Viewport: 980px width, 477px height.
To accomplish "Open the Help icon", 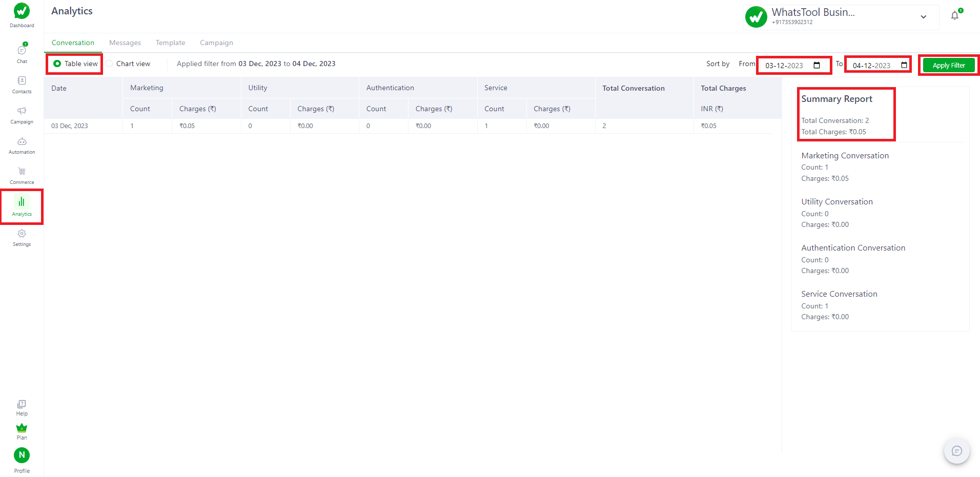I will (x=22, y=404).
